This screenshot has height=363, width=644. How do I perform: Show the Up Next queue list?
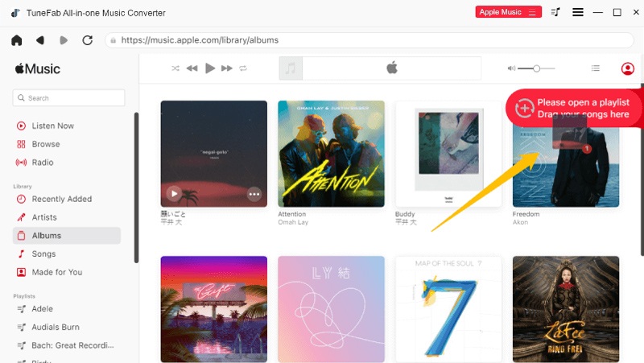pyautogui.click(x=596, y=68)
